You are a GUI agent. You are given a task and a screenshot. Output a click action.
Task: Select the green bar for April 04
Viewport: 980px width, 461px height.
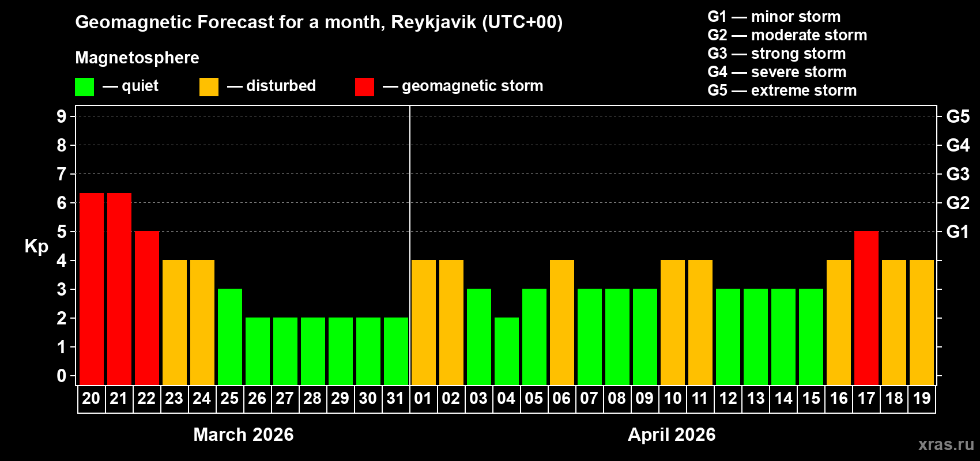point(507,351)
